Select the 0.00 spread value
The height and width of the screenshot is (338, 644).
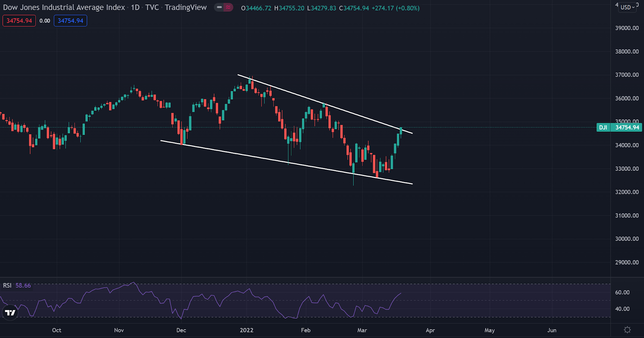coord(45,21)
